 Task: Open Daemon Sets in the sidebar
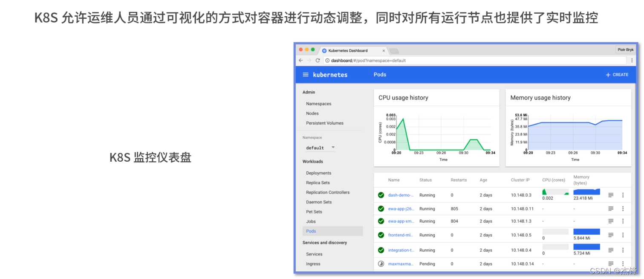[318, 202]
